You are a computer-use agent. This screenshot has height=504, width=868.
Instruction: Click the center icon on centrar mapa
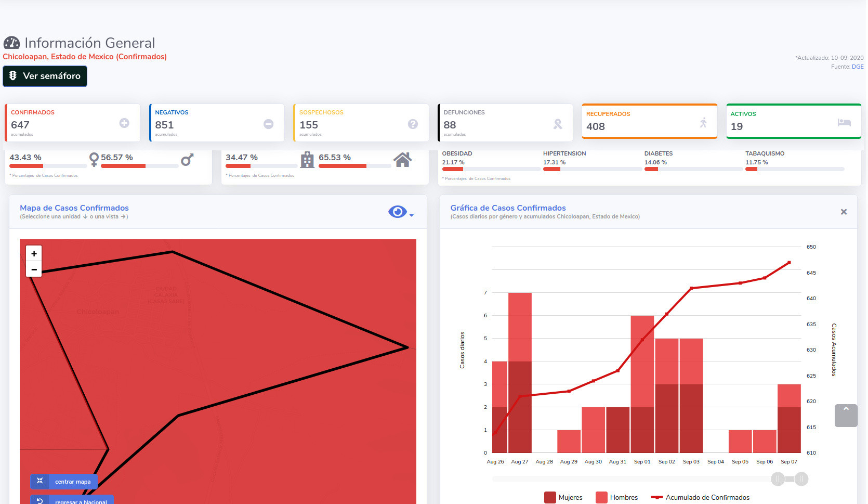(40, 481)
